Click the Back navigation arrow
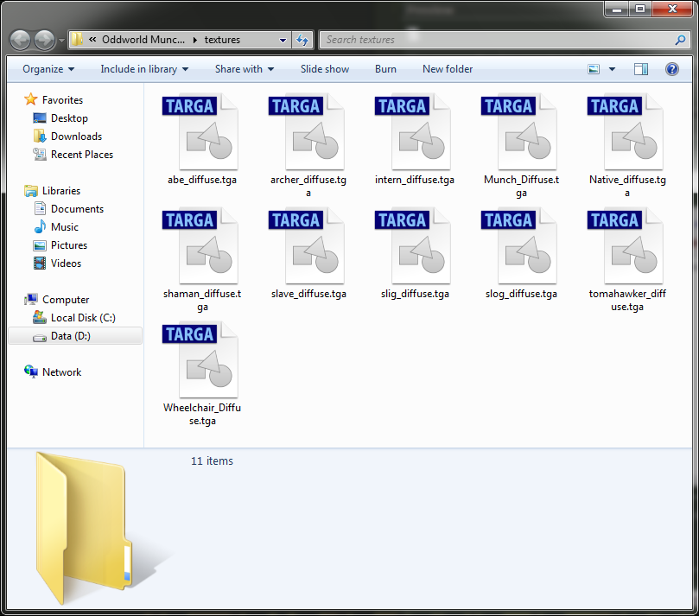The height and width of the screenshot is (616, 699). [x=21, y=40]
